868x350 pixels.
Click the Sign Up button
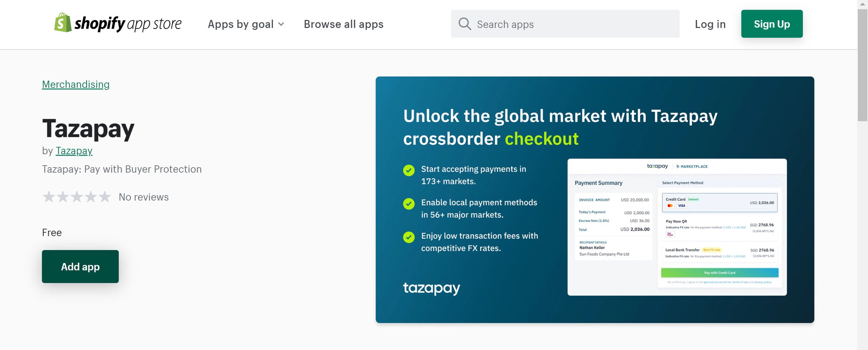pyautogui.click(x=772, y=24)
